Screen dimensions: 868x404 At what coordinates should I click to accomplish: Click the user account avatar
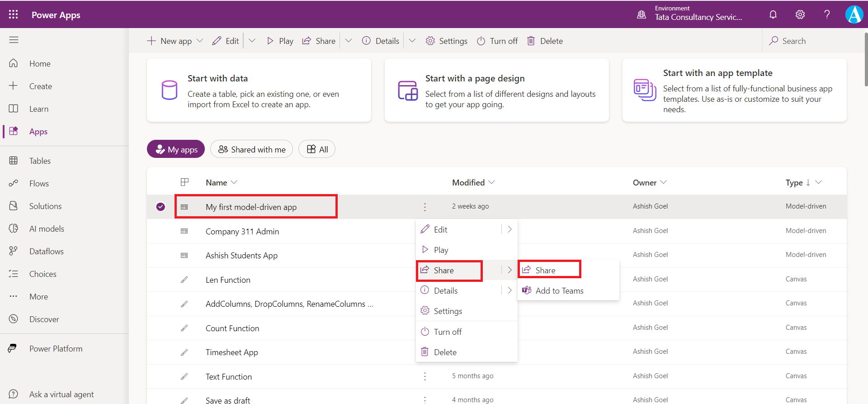point(854,14)
